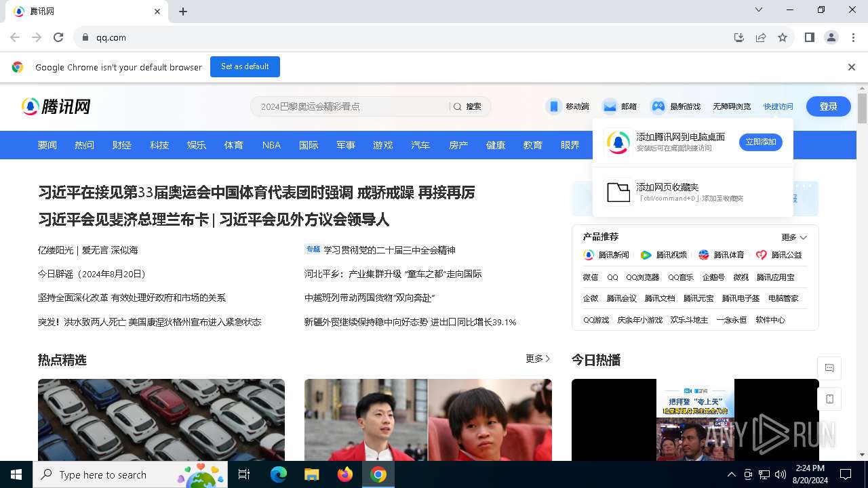The image size is (868, 488).
Task: Click the 腾讯会议 product link
Action: pos(622,298)
